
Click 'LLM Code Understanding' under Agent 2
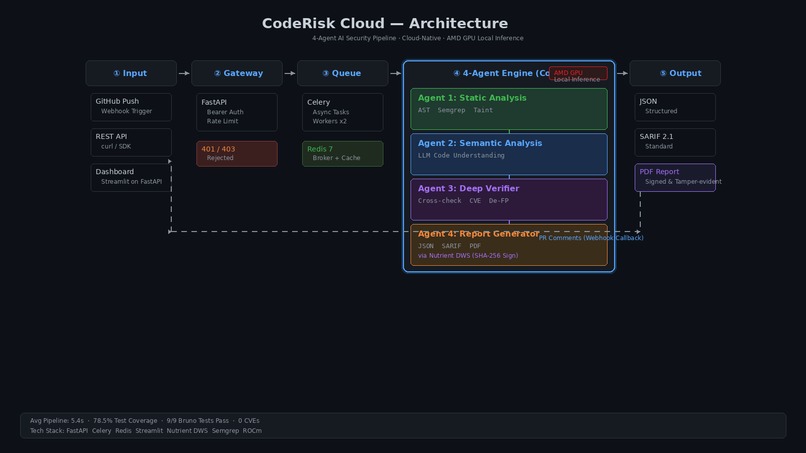(x=461, y=155)
